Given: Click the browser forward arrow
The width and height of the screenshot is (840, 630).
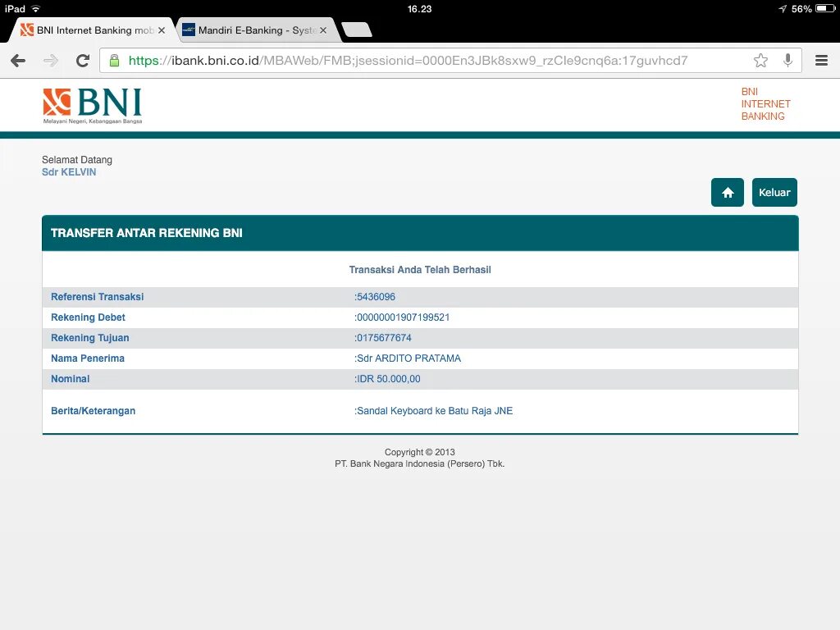Looking at the screenshot, I should click(x=50, y=61).
